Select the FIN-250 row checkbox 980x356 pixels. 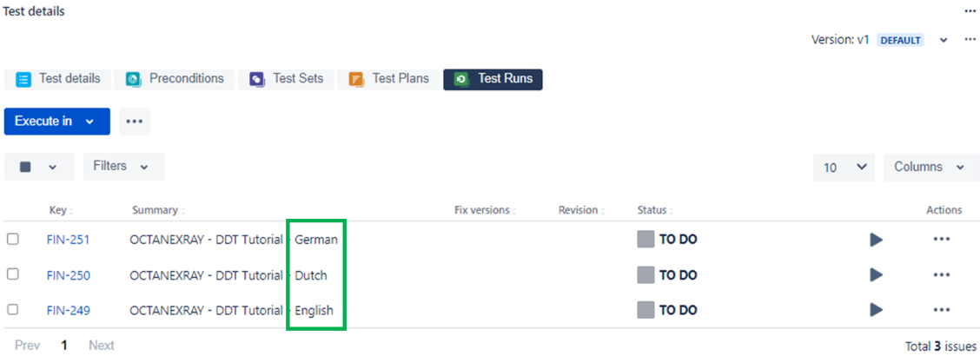[12, 274]
